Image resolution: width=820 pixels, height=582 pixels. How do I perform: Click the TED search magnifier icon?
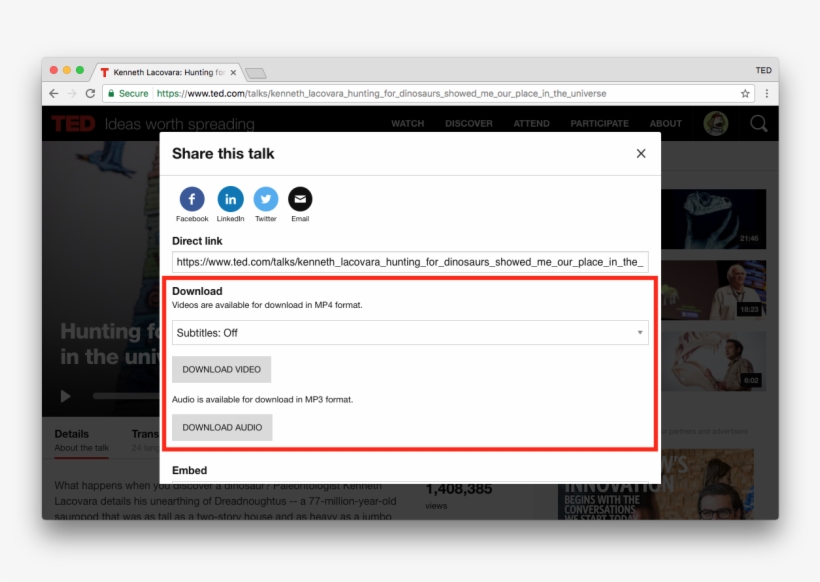(x=758, y=124)
